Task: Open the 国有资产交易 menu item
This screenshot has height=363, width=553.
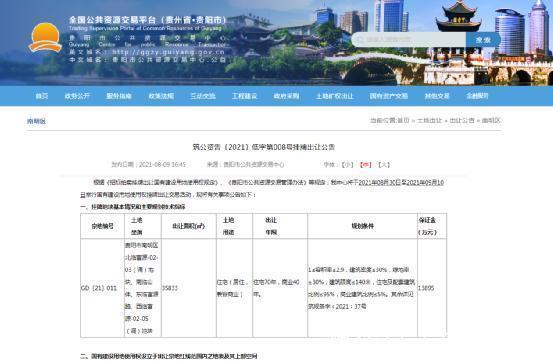Action: [x=389, y=96]
